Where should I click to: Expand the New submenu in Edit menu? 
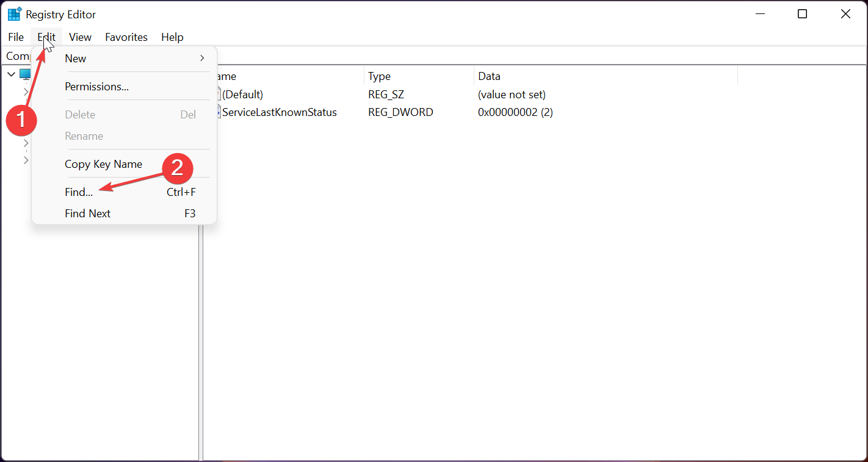(x=125, y=59)
